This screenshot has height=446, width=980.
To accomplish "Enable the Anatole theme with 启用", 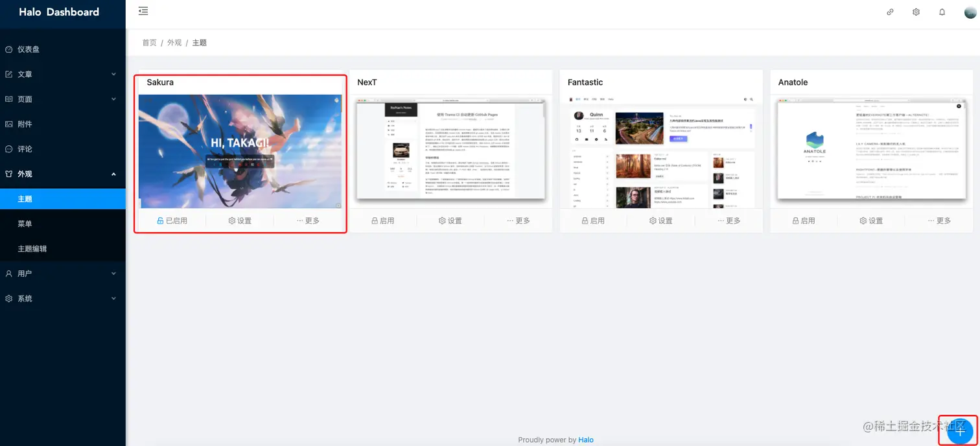I will (x=804, y=221).
